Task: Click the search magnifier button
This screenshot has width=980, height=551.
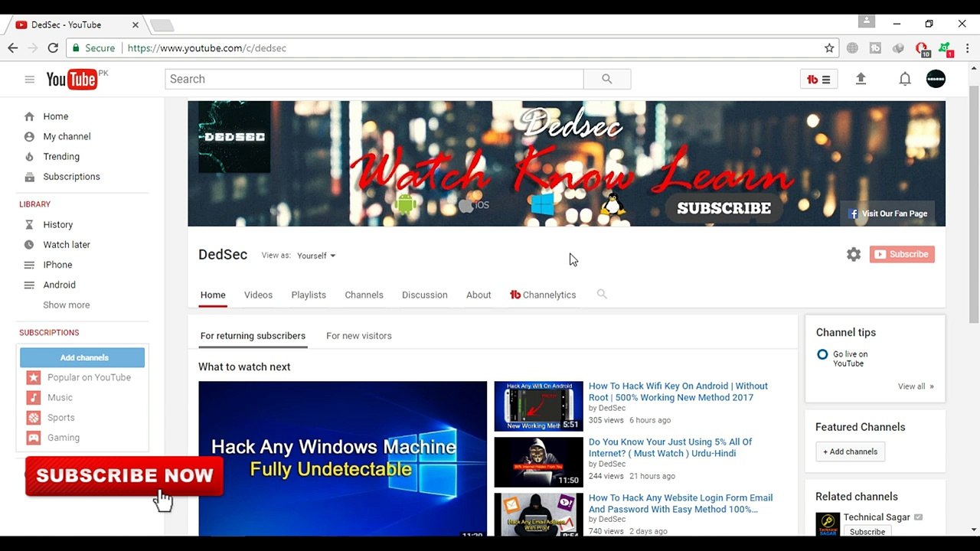Action: click(607, 79)
